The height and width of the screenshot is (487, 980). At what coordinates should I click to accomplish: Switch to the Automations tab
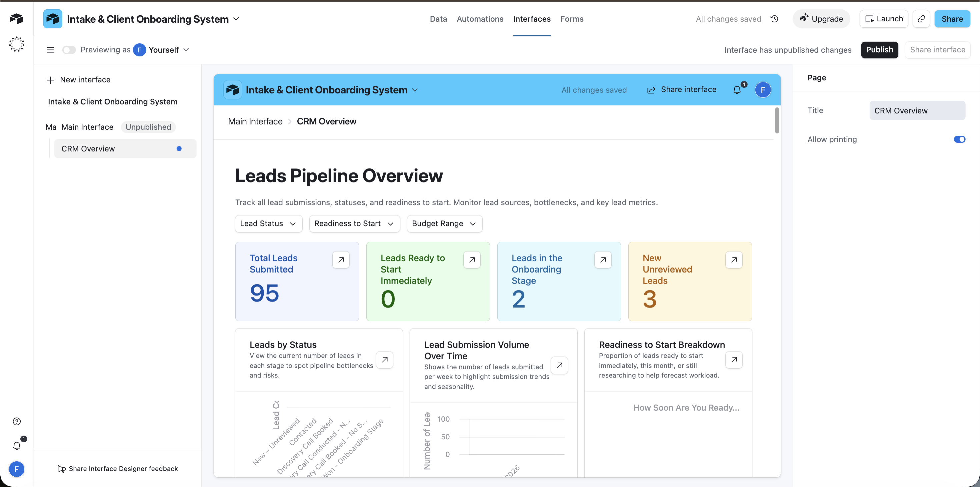click(480, 19)
